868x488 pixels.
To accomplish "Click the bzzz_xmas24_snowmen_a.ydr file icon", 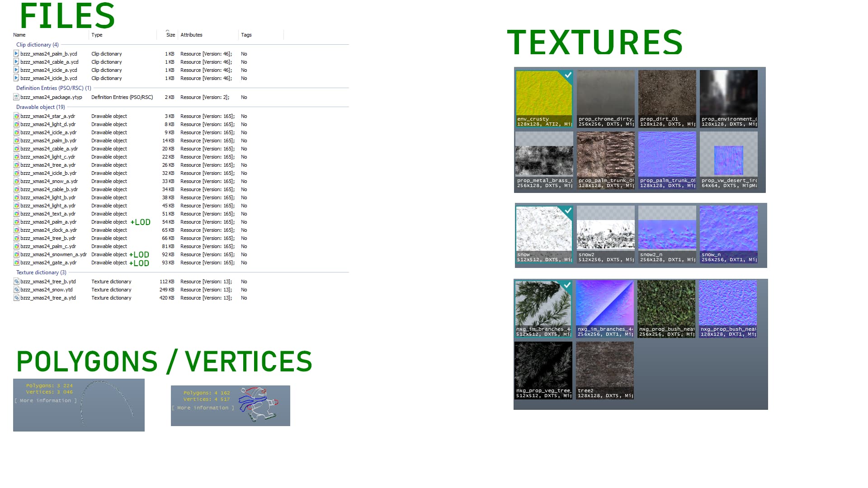I will click(x=16, y=254).
